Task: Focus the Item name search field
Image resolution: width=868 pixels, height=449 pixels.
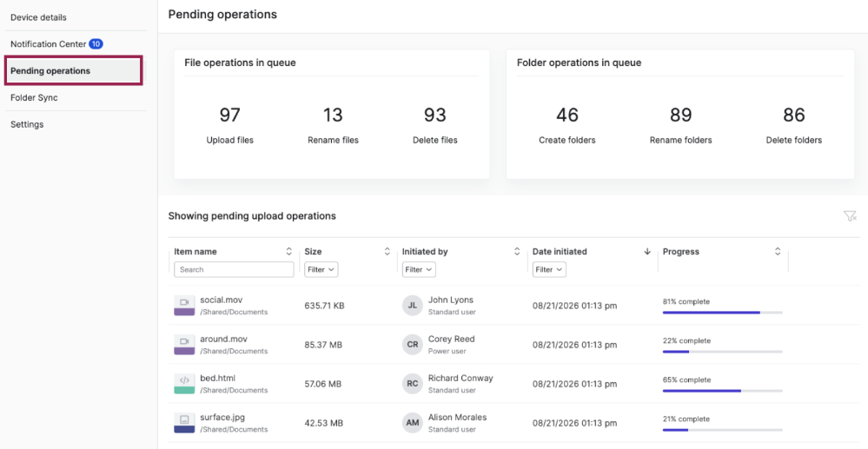Action: [234, 269]
